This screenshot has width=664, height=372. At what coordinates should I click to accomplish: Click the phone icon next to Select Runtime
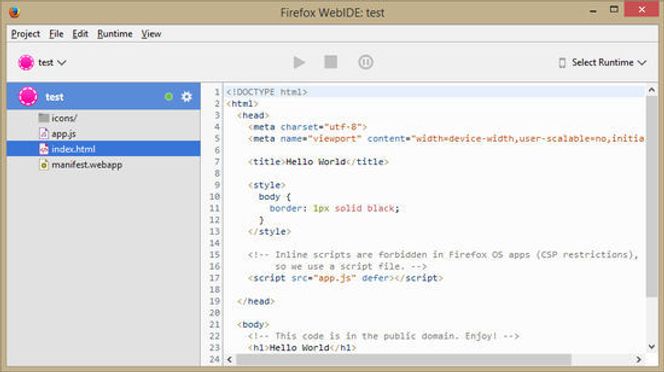point(562,63)
